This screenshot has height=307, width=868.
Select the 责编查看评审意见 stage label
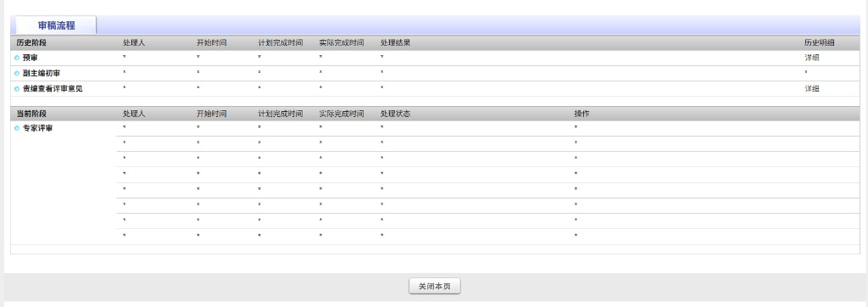53,89
